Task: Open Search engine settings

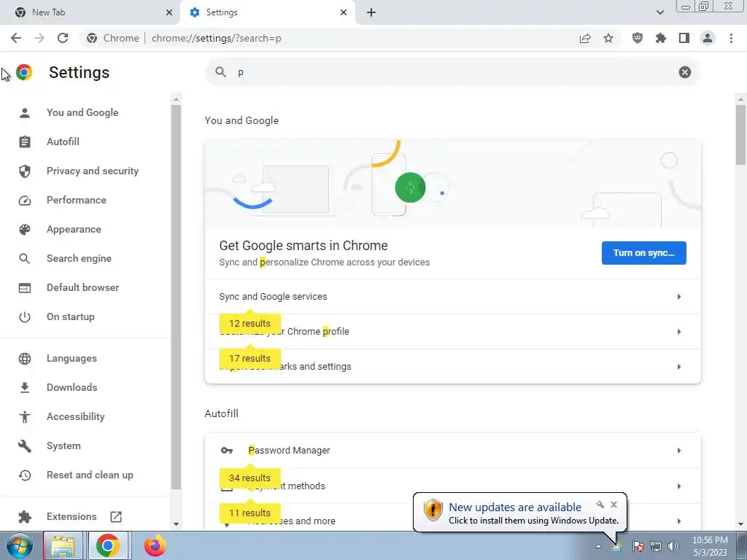Action: tap(79, 258)
